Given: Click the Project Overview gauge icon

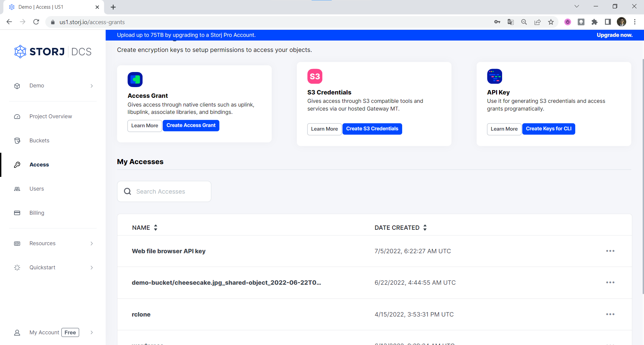Looking at the screenshot, I should (x=17, y=117).
